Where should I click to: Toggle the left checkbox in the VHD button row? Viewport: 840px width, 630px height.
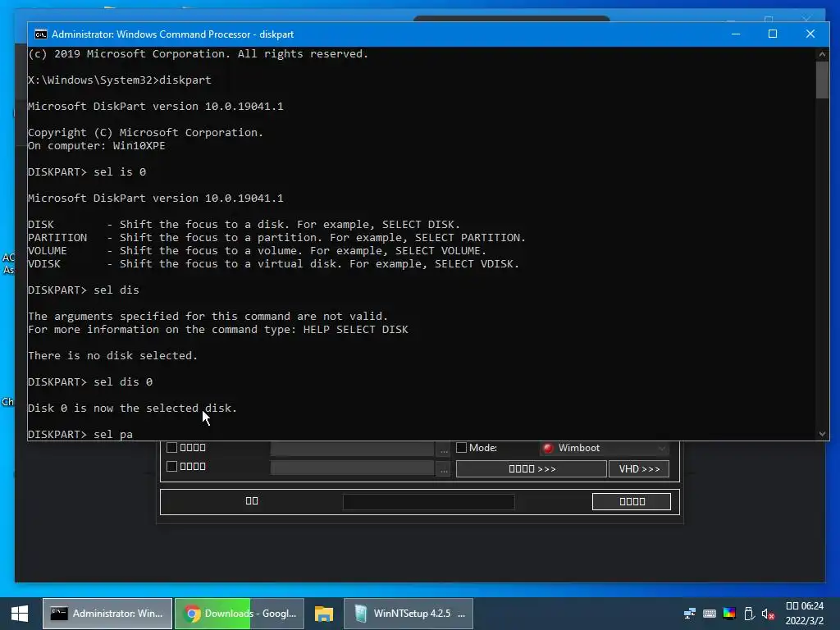click(172, 466)
